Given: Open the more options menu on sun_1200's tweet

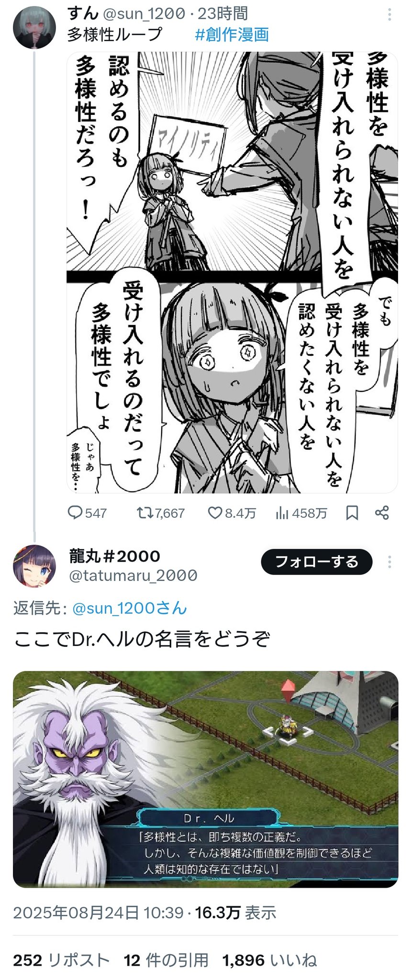Looking at the screenshot, I should click(389, 14).
